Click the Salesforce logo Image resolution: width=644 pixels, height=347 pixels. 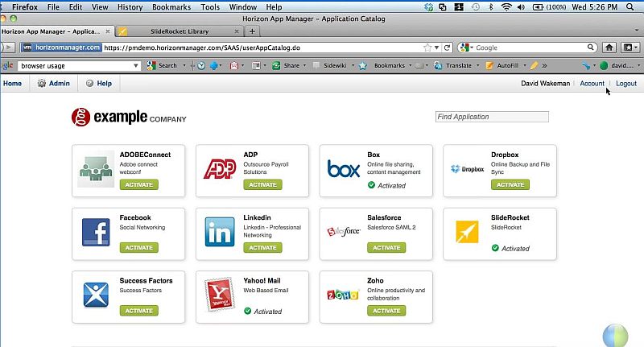pos(344,232)
